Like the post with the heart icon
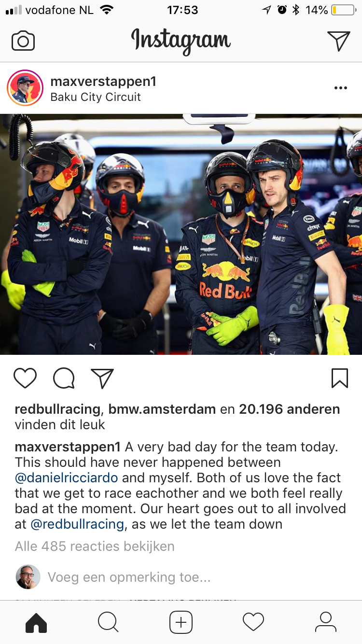This screenshot has height=644, width=362. coord(25,378)
